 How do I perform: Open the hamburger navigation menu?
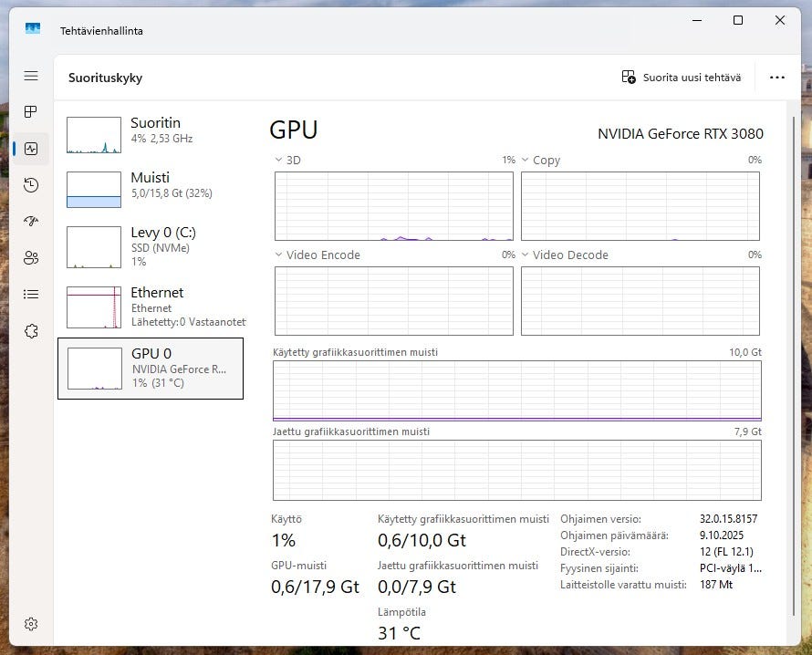tap(31, 76)
